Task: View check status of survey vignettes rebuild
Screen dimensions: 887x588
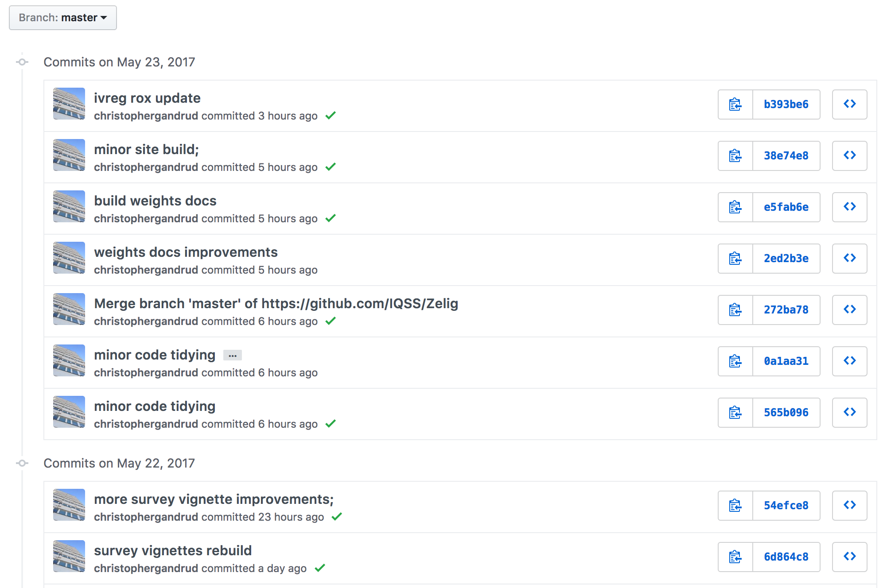Action: click(x=320, y=568)
